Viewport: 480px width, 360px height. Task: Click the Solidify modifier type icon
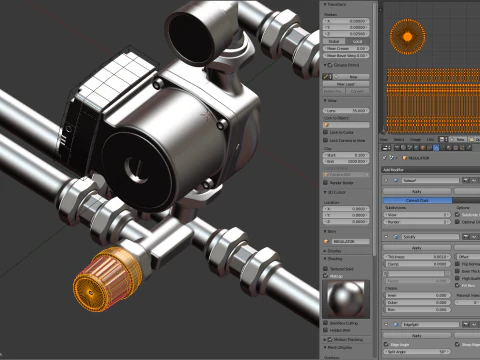point(396,237)
